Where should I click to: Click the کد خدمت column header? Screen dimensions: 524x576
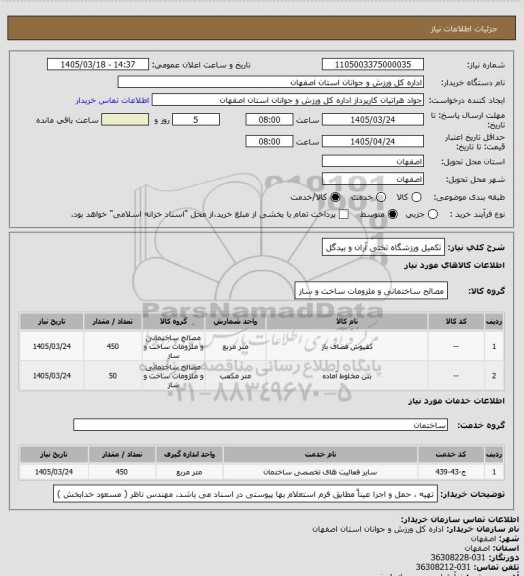click(451, 454)
